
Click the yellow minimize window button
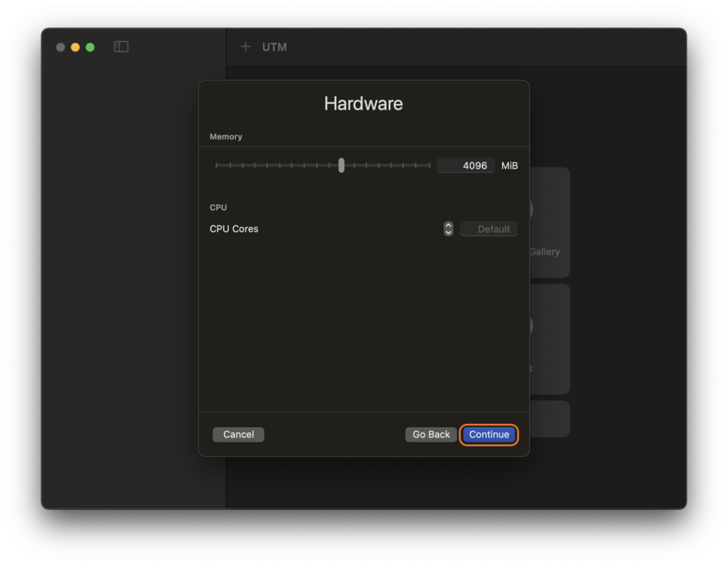pyautogui.click(x=75, y=47)
